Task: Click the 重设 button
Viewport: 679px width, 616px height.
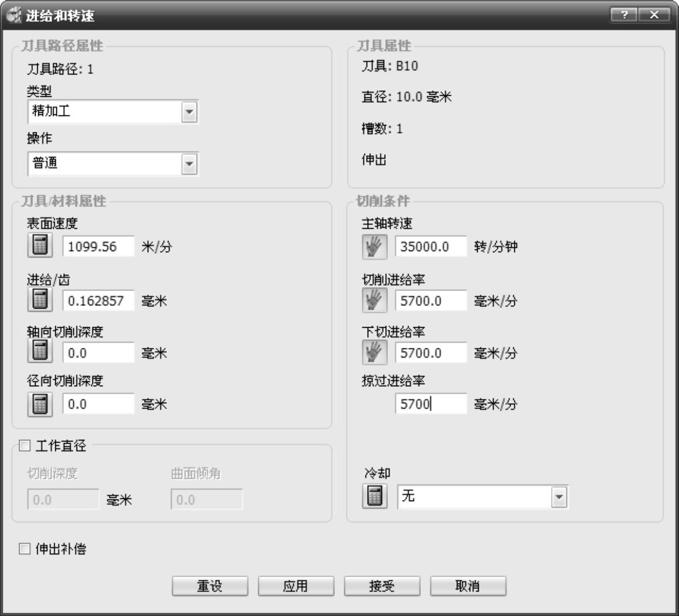Action: (210, 586)
